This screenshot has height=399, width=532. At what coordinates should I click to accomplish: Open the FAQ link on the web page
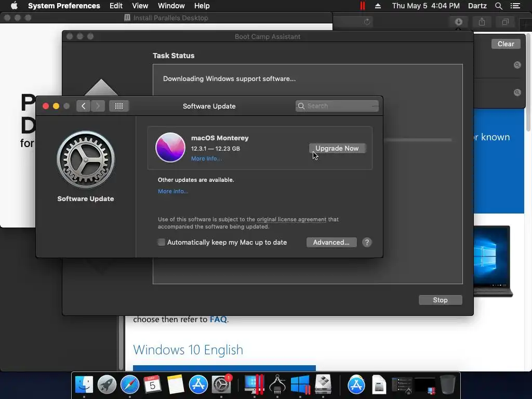(x=218, y=320)
